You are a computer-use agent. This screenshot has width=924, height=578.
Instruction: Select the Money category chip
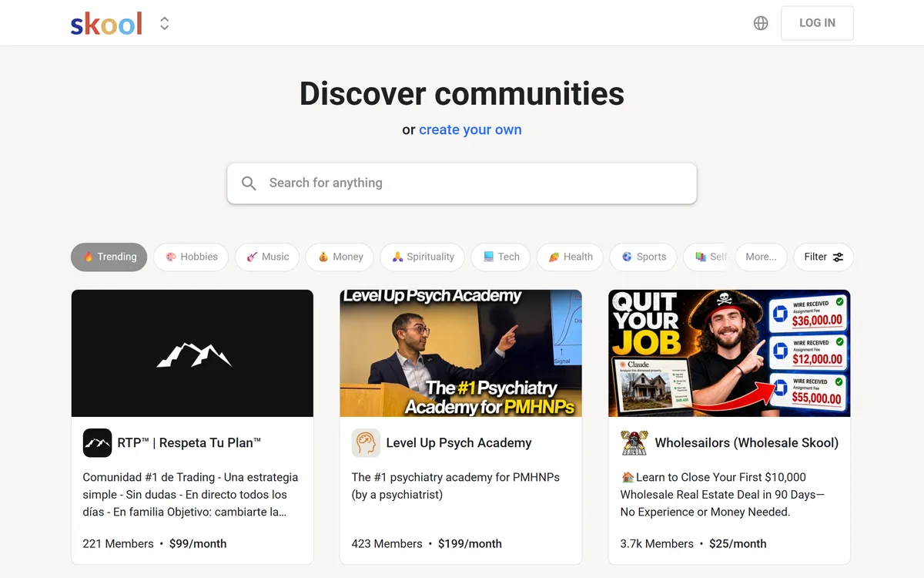click(340, 257)
